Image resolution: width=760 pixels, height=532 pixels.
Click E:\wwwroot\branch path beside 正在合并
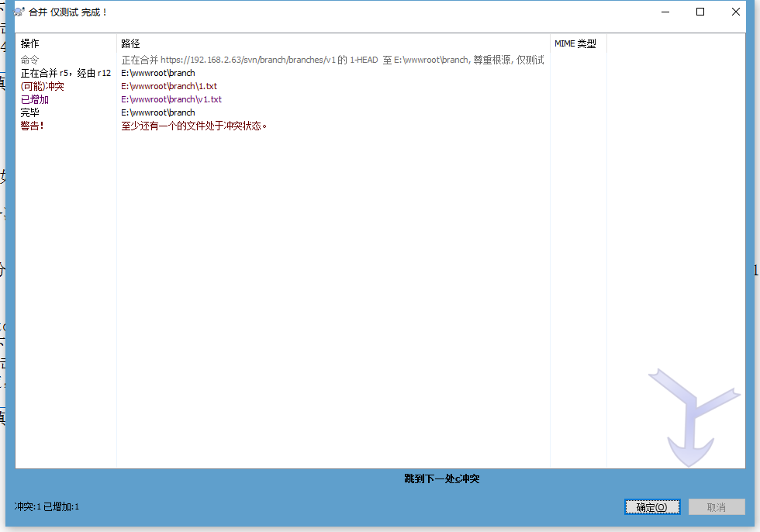[158, 73]
